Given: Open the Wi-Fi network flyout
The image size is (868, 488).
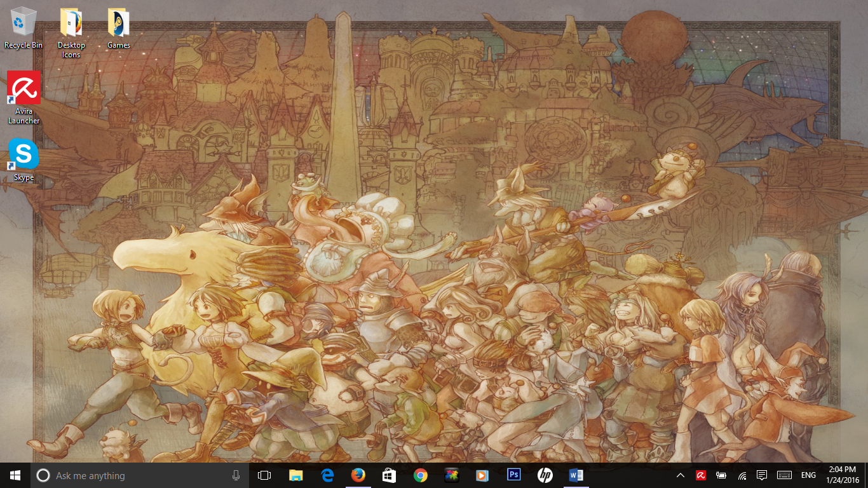Looking at the screenshot, I should 742,475.
